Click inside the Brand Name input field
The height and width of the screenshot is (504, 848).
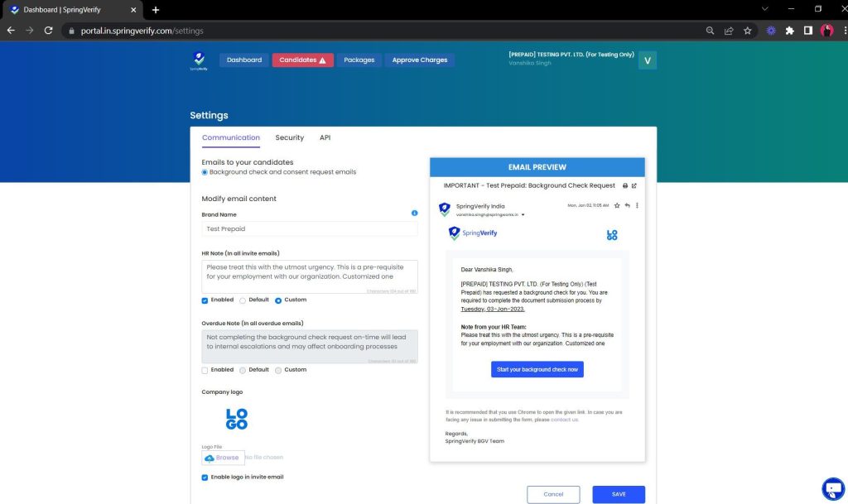[x=309, y=228]
